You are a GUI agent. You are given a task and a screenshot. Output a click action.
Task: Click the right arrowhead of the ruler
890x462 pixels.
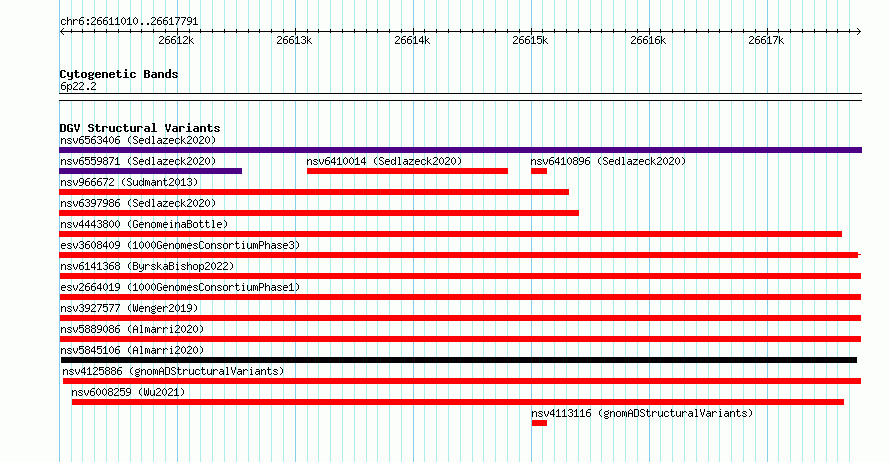tap(859, 32)
